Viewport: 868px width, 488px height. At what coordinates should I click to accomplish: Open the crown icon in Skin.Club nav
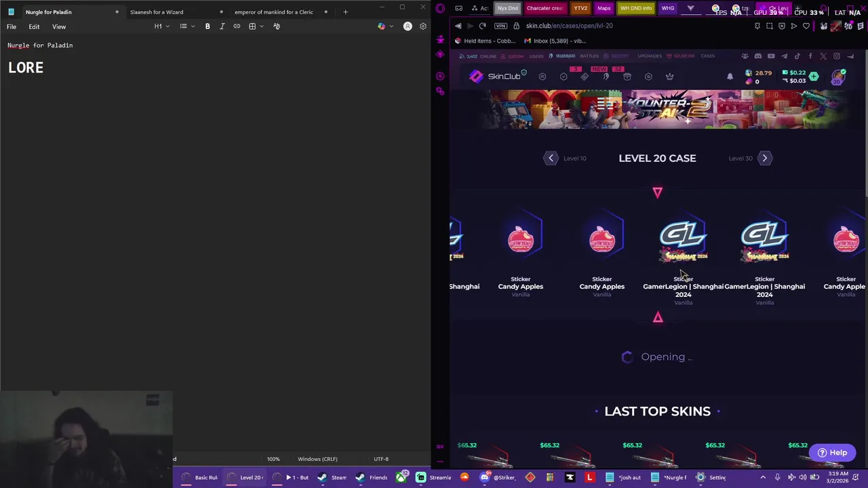[669, 77]
